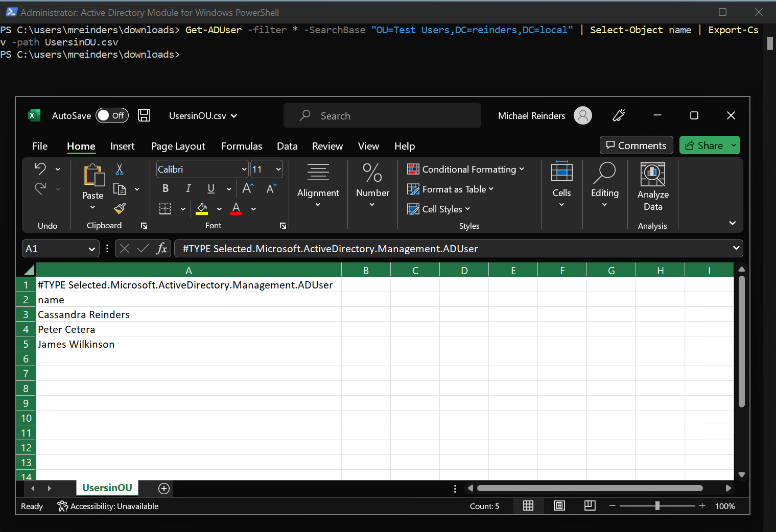776x532 pixels.
Task: Add a new worksheet with the plus button
Action: [163, 489]
